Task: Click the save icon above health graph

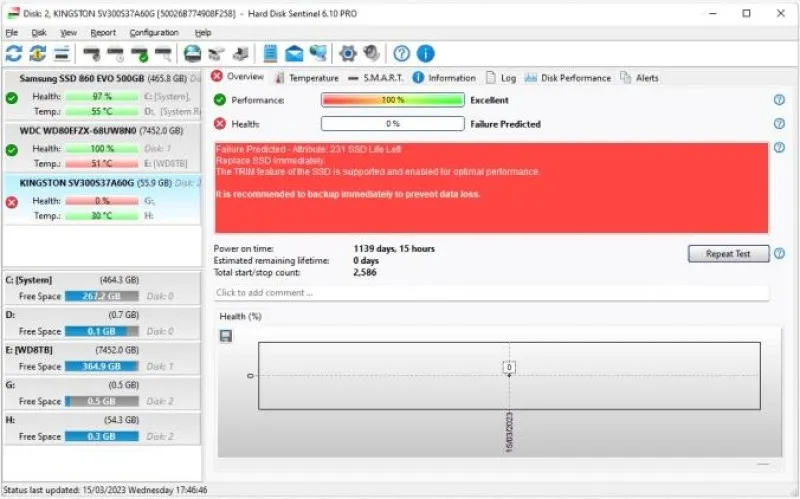Action: tap(227, 335)
